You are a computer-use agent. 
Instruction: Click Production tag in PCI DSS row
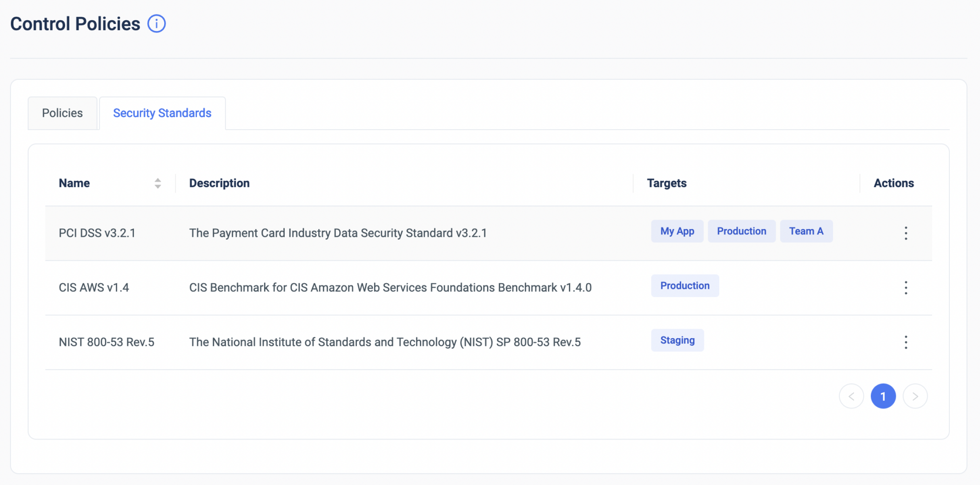tap(741, 231)
